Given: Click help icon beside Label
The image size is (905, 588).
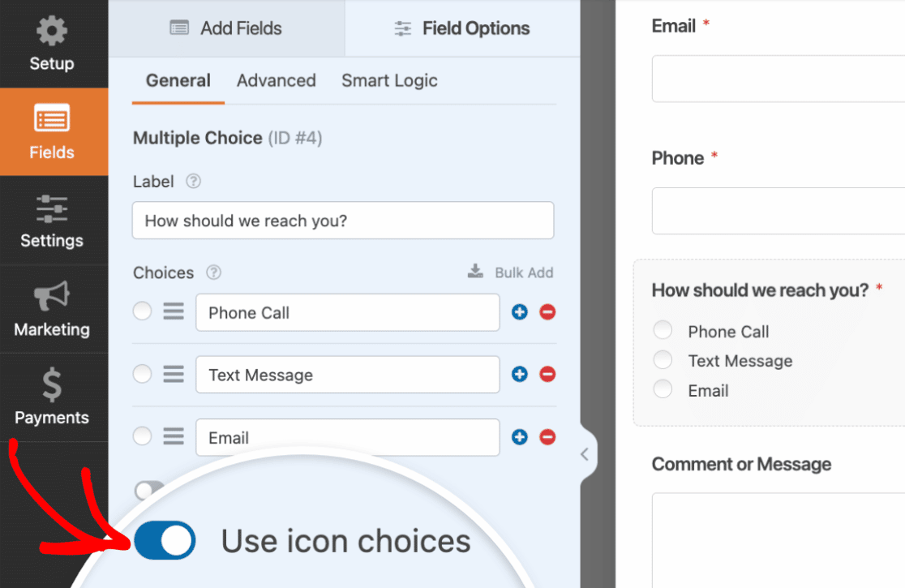Looking at the screenshot, I should [193, 182].
